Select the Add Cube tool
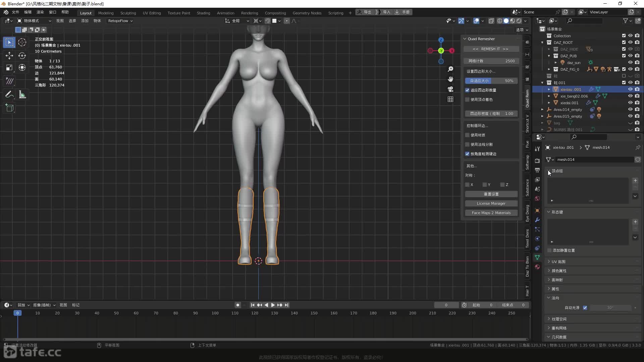The width and height of the screenshot is (644, 362). [9, 108]
